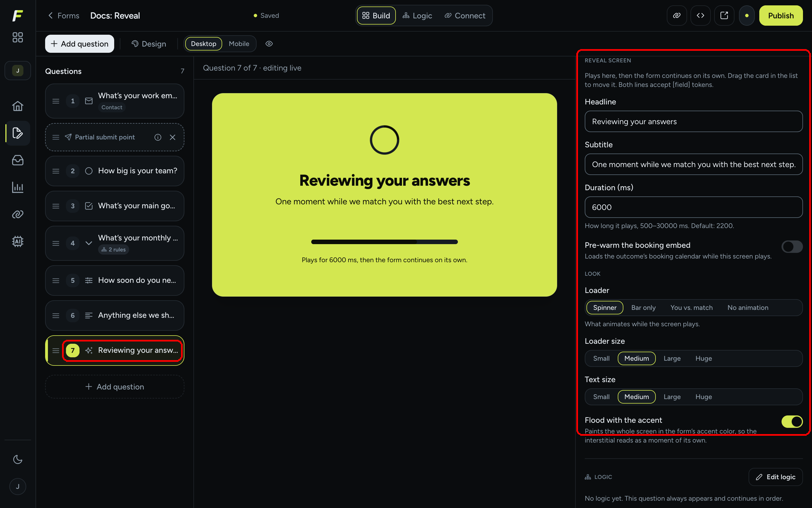The height and width of the screenshot is (508, 812).
Task: Open analytics bar chart icon in sidebar
Action: 17,187
